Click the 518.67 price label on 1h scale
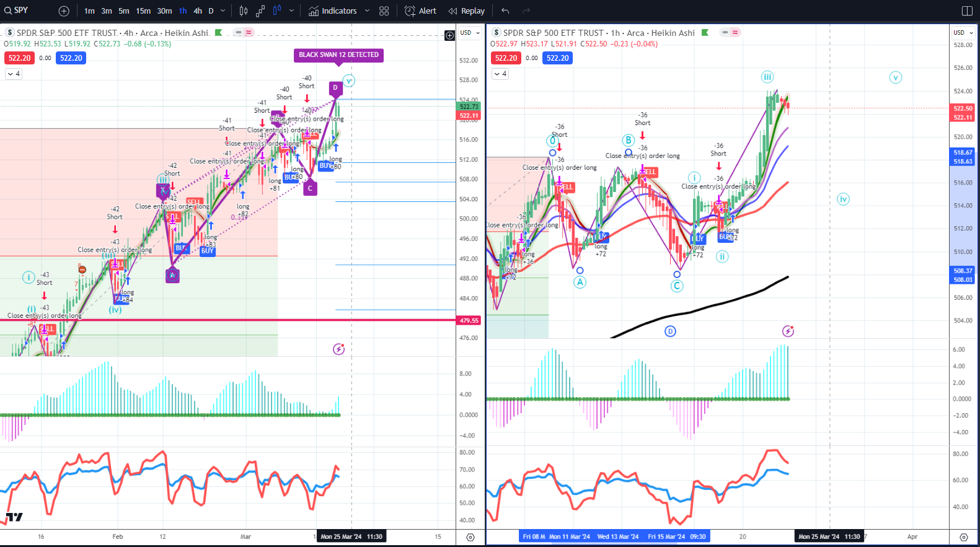The width and height of the screenshot is (980, 547). pos(963,152)
